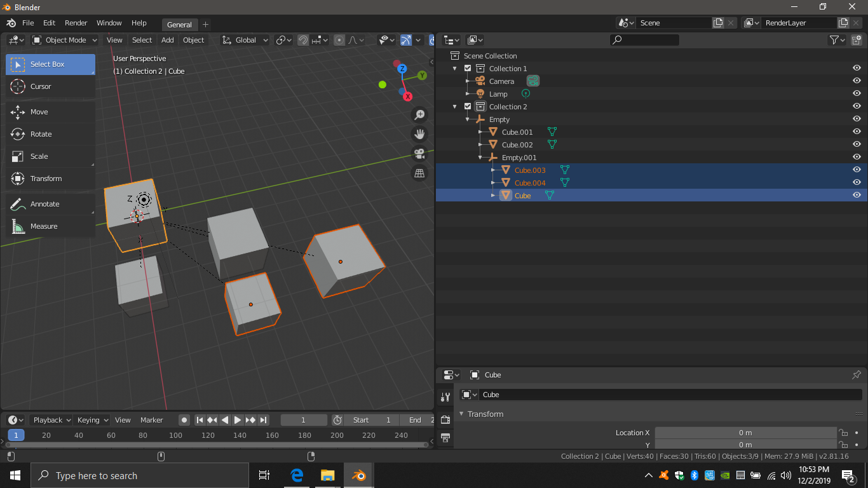
Task: Click the timeline Marker button
Action: 152,420
